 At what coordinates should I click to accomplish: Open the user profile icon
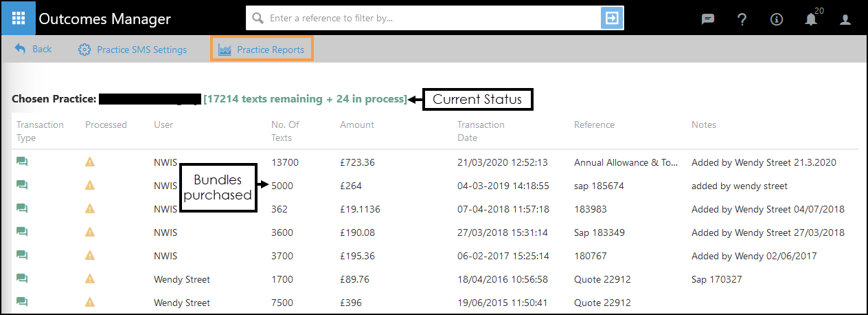(x=845, y=19)
